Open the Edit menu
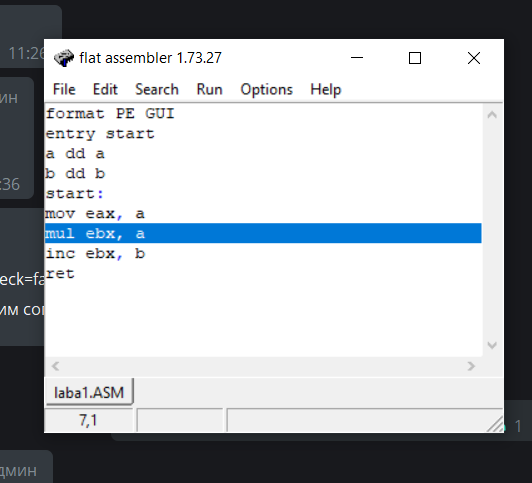 tap(105, 90)
